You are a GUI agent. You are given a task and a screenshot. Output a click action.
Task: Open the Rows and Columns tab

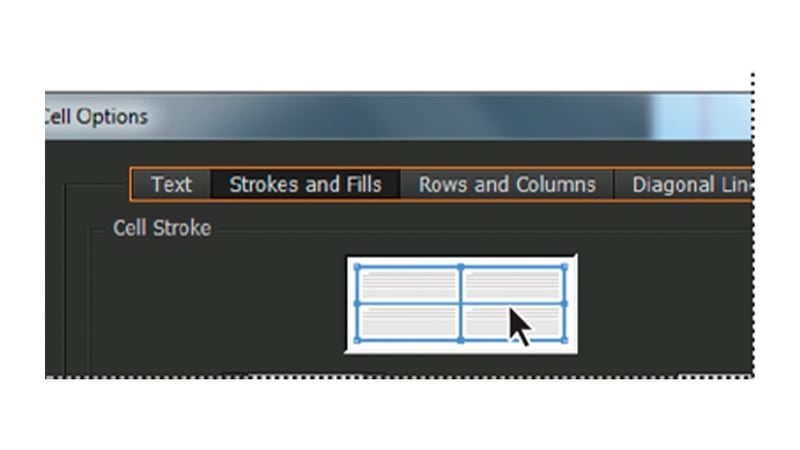coord(507,185)
